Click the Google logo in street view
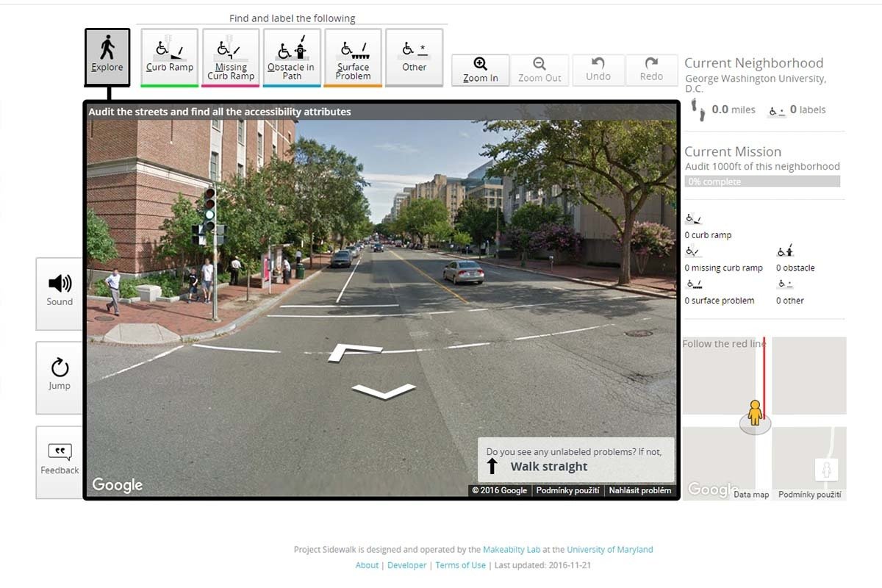 click(117, 485)
